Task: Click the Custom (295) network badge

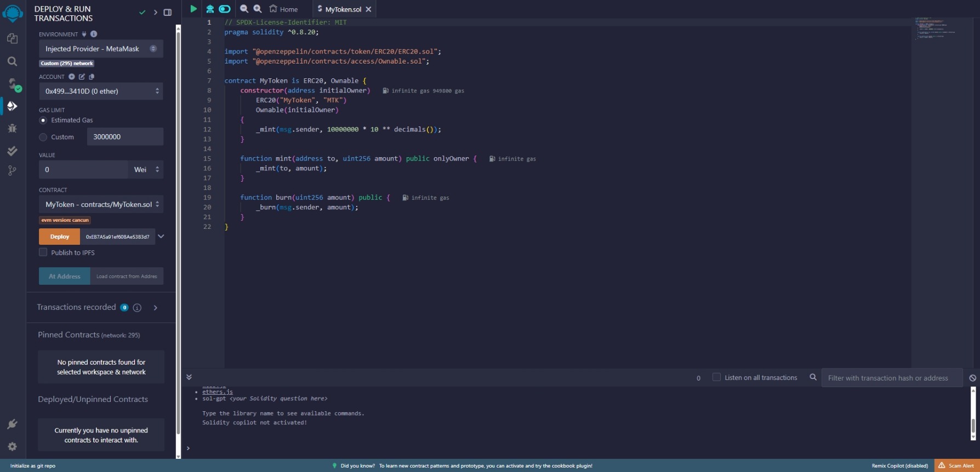Action: pyautogui.click(x=67, y=64)
